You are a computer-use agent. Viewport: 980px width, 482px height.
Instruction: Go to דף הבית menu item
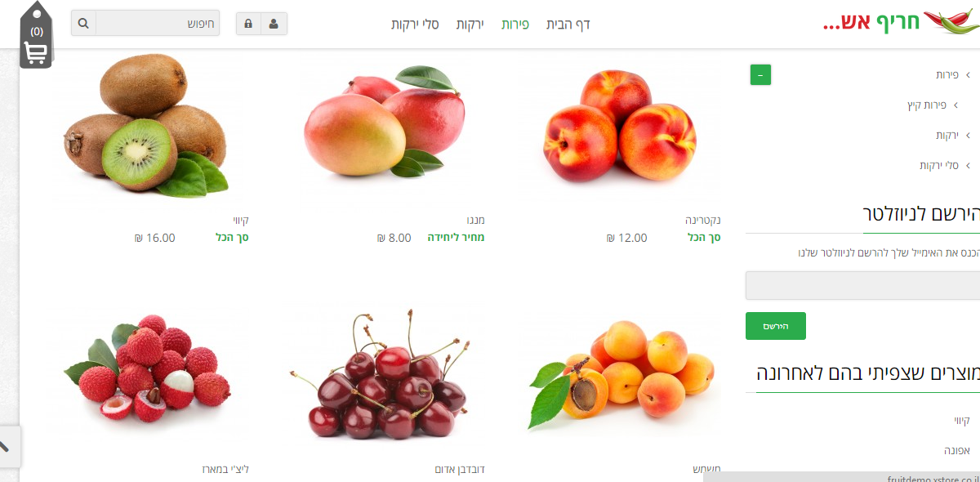pyautogui.click(x=568, y=25)
